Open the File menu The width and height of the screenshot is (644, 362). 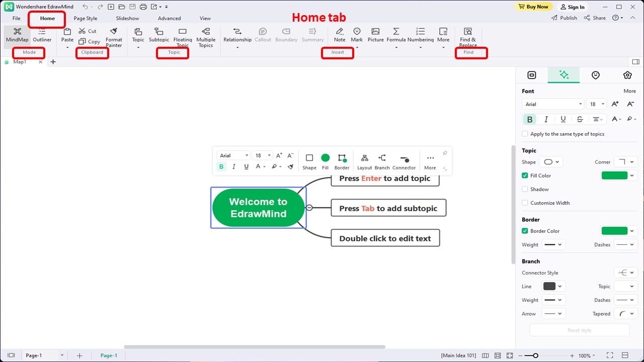17,18
